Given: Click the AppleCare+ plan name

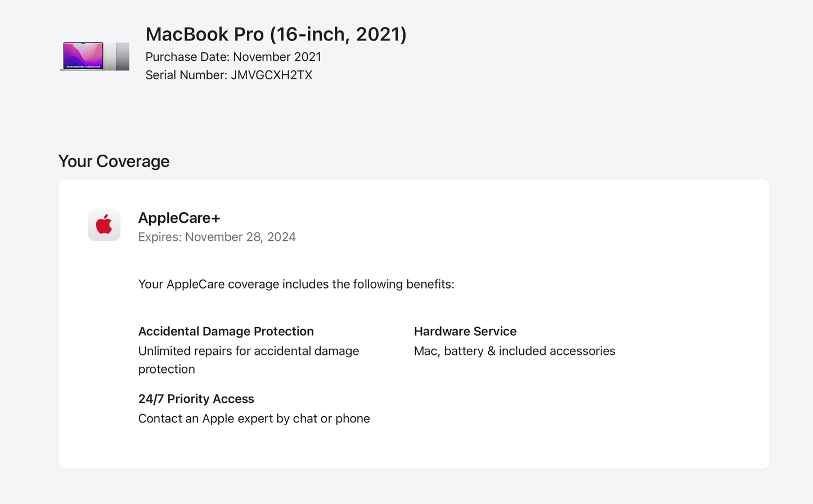Looking at the screenshot, I should [x=179, y=218].
